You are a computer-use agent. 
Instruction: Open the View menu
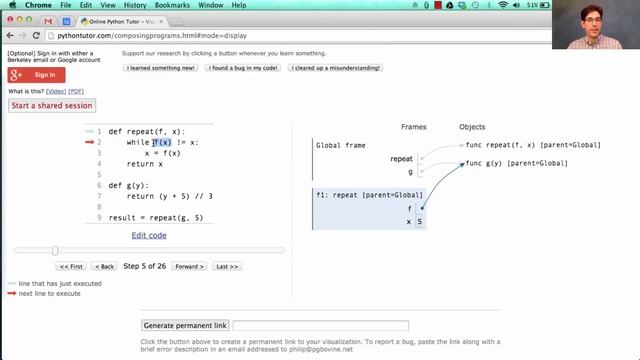pos(108,5)
